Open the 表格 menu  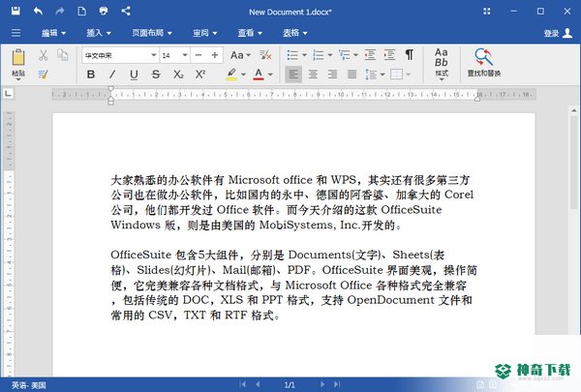click(x=295, y=33)
